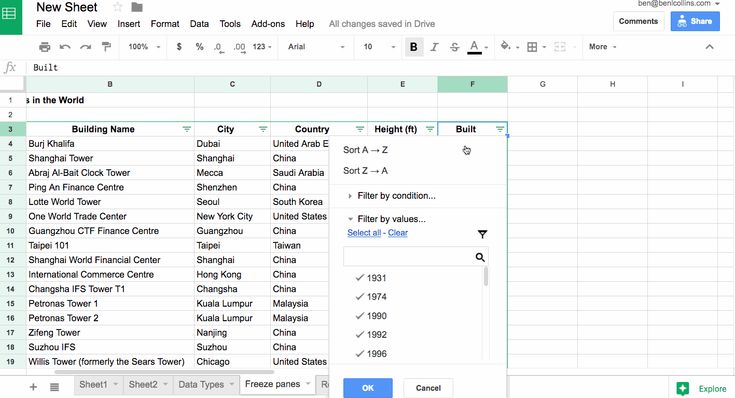Open the font size 10 dropdown
The image size is (735, 398).
pos(379,47)
